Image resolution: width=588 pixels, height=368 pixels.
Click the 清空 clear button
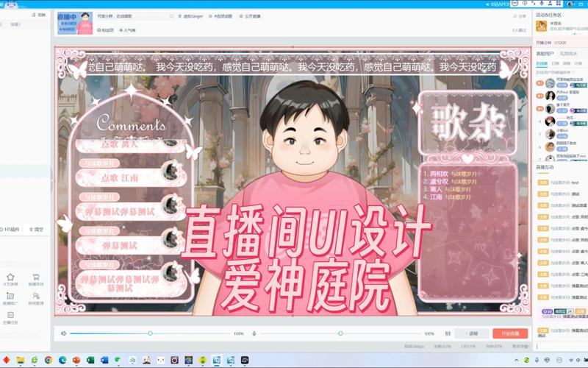[x=36, y=230]
